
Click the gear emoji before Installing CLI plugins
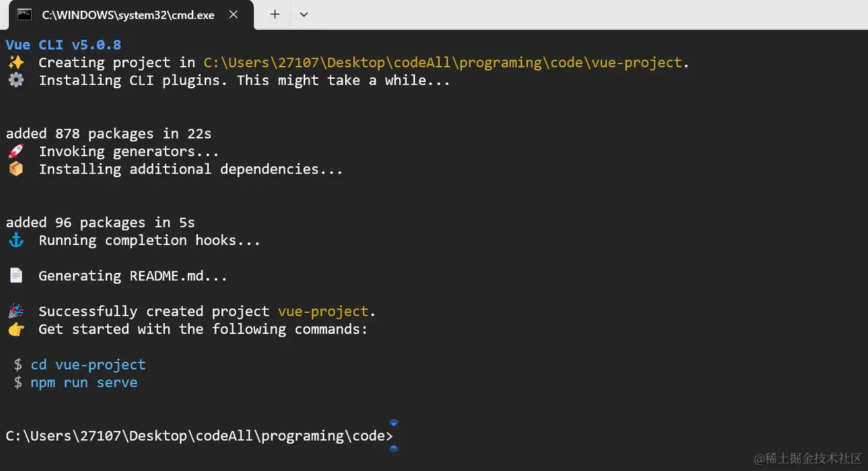tap(16, 80)
